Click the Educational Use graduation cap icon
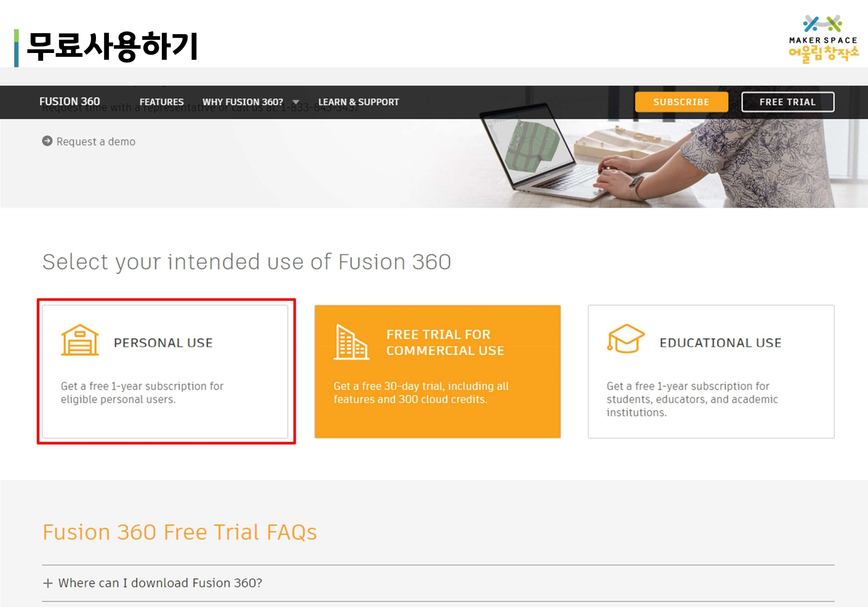This screenshot has height=614, width=868. (x=626, y=339)
